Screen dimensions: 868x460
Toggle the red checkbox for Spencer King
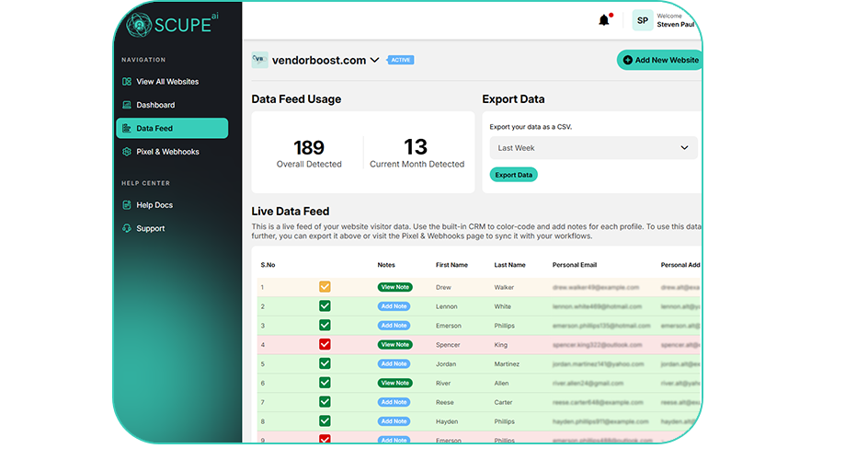pyautogui.click(x=325, y=344)
